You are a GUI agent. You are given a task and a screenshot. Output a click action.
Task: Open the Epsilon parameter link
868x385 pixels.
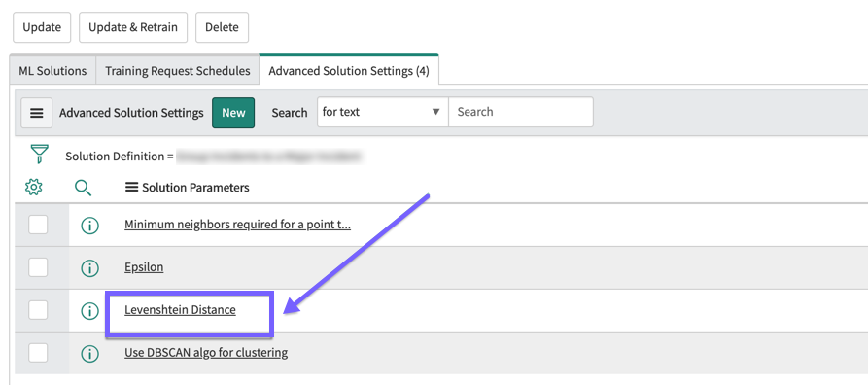(144, 267)
